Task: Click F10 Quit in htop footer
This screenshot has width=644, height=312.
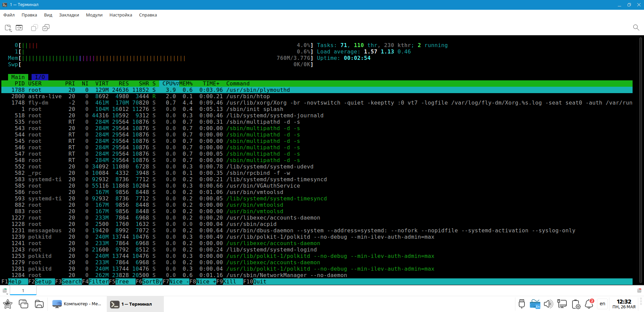Action: [259, 282]
